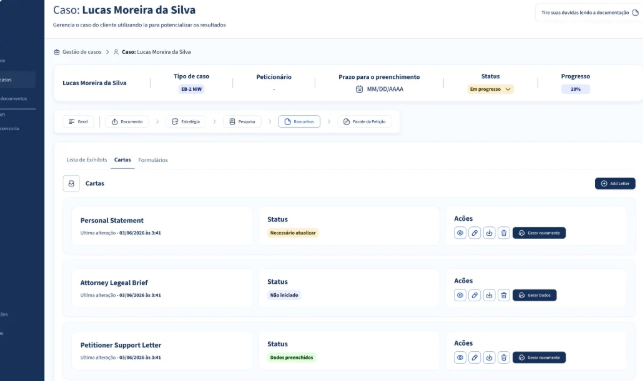Go to the Pacote da Petição step
The width and height of the screenshot is (643, 381).
365,122
